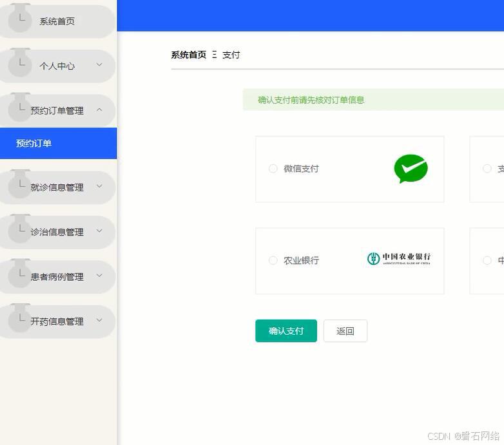Expand the 患者病例管理 chevron arrow
The height and width of the screenshot is (445, 504).
click(x=99, y=276)
